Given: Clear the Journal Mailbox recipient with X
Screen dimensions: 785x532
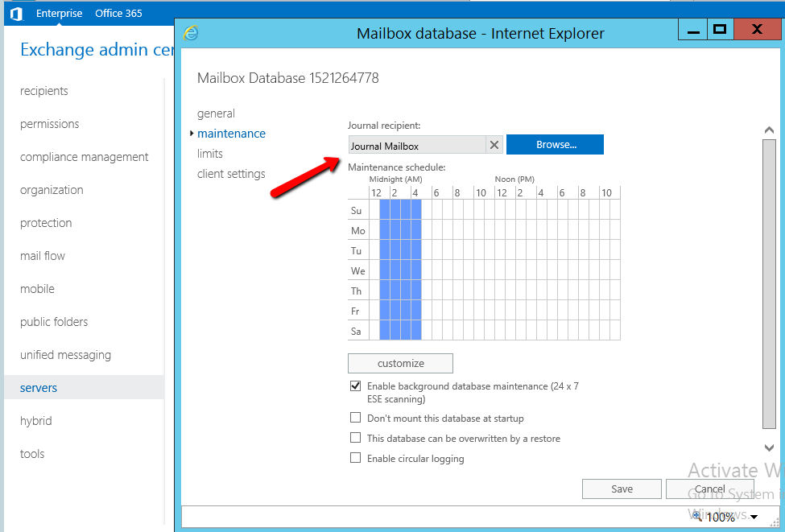Looking at the screenshot, I should [494, 146].
